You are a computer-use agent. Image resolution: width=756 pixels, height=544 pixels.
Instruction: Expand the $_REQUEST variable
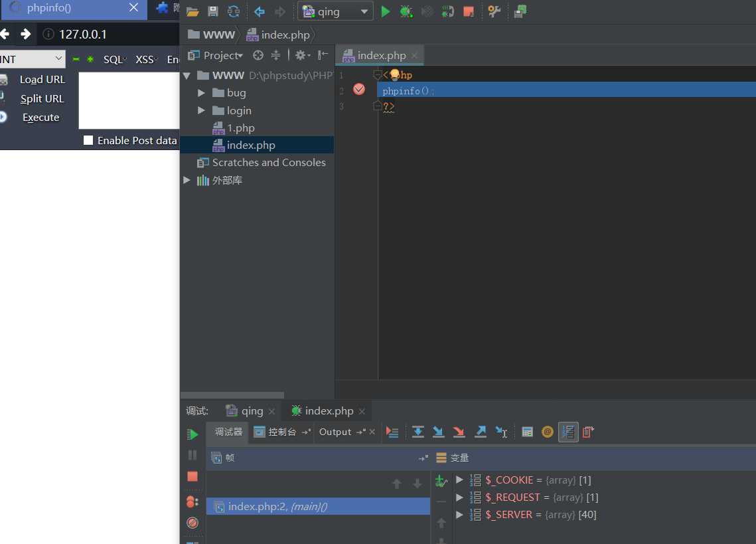click(x=459, y=498)
